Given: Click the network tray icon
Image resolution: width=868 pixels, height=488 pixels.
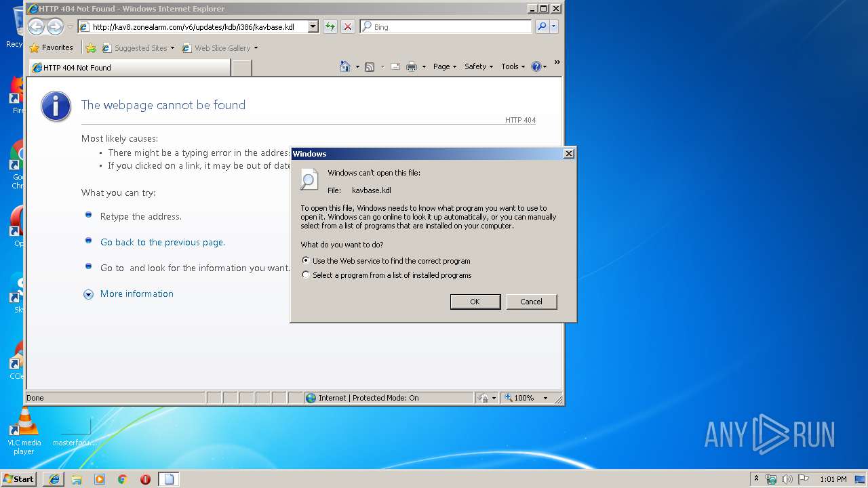Looking at the screenshot, I should click(x=771, y=479).
